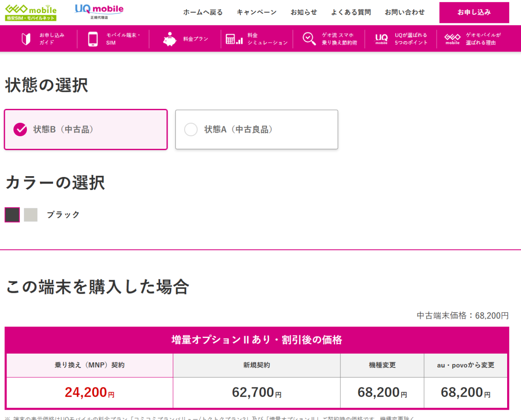521x420 pixels.
Task: Click the GEO mobile logo
Action: pos(31,12)
